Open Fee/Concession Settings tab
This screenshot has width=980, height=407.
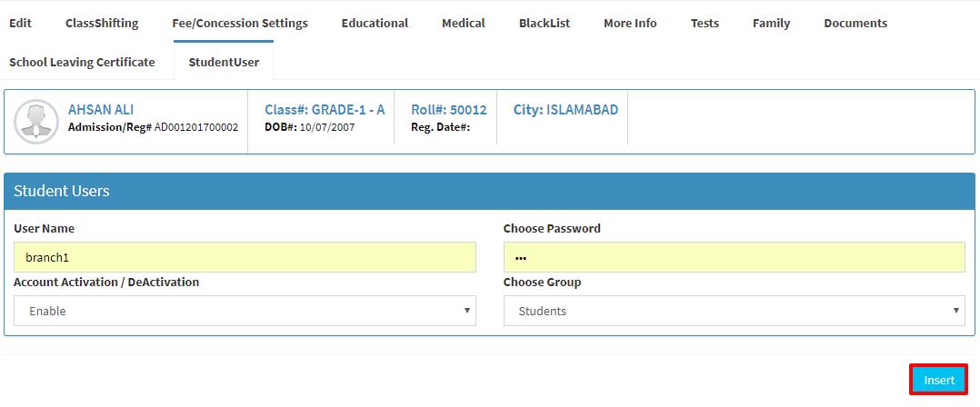[240, 23]
